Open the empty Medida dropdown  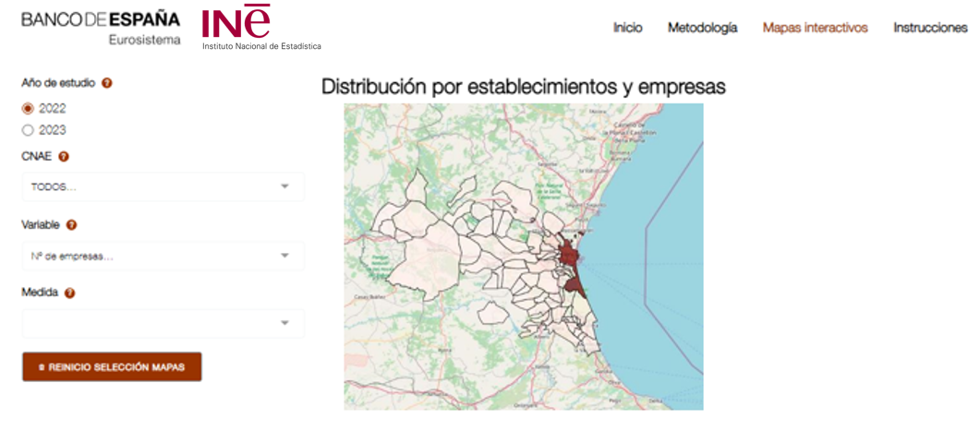163,323
